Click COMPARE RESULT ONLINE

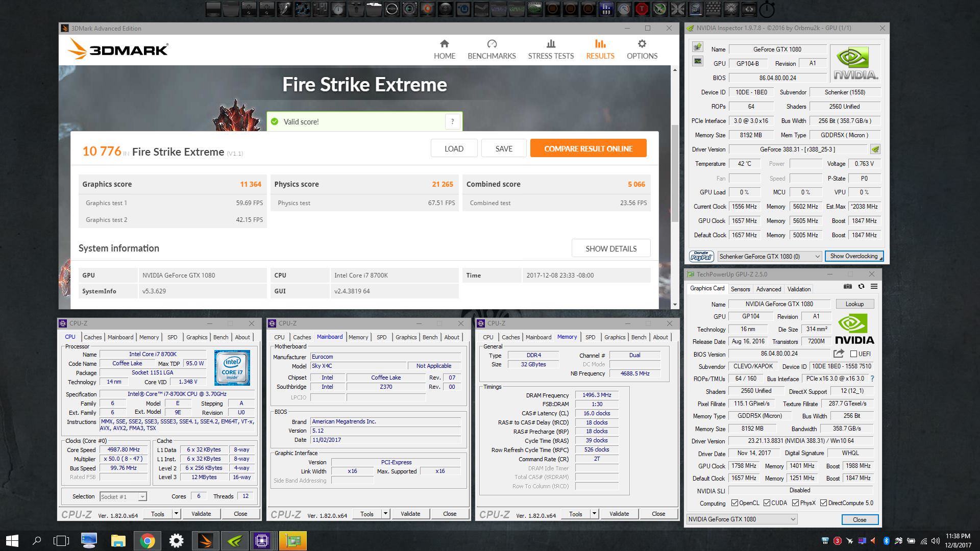click(x=588, y=148)
